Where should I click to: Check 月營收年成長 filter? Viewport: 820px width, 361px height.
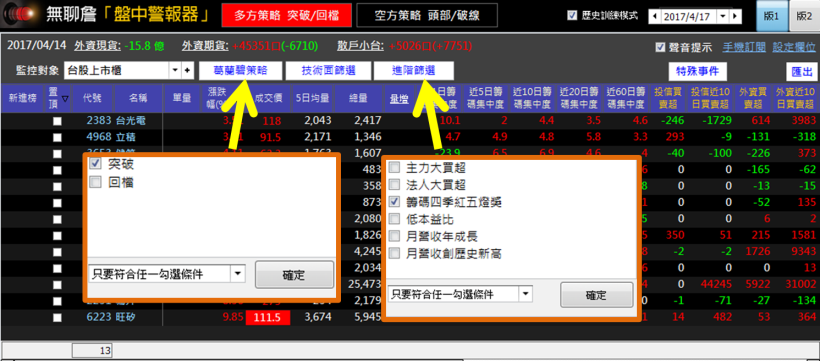(x=395, y=236)
